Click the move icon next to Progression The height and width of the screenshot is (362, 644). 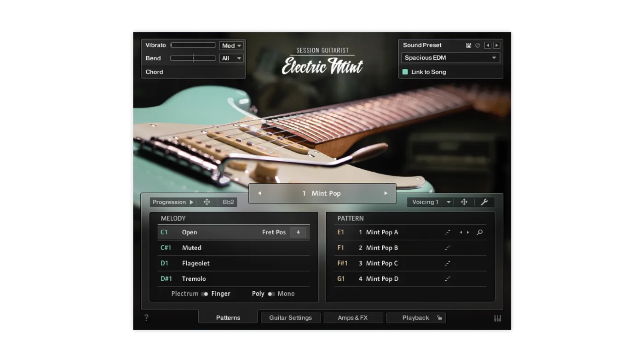coord(207,202)
